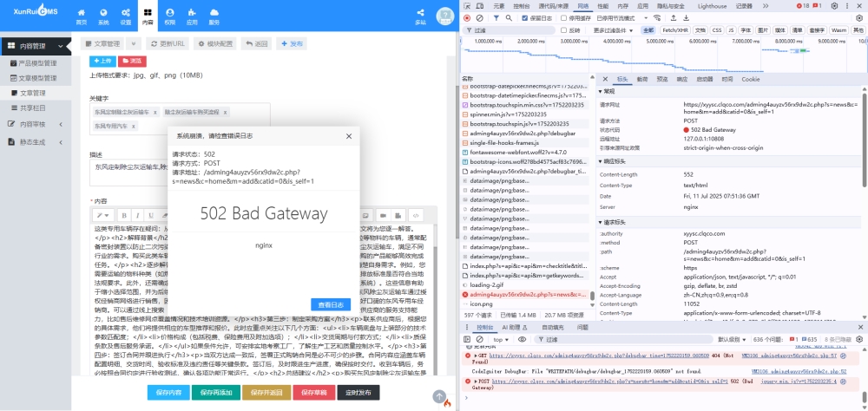Open the 设置 gears icon in top navigation
Viewport: 868px width, 411px height.
pyautogui.click(x=126, y=13)
